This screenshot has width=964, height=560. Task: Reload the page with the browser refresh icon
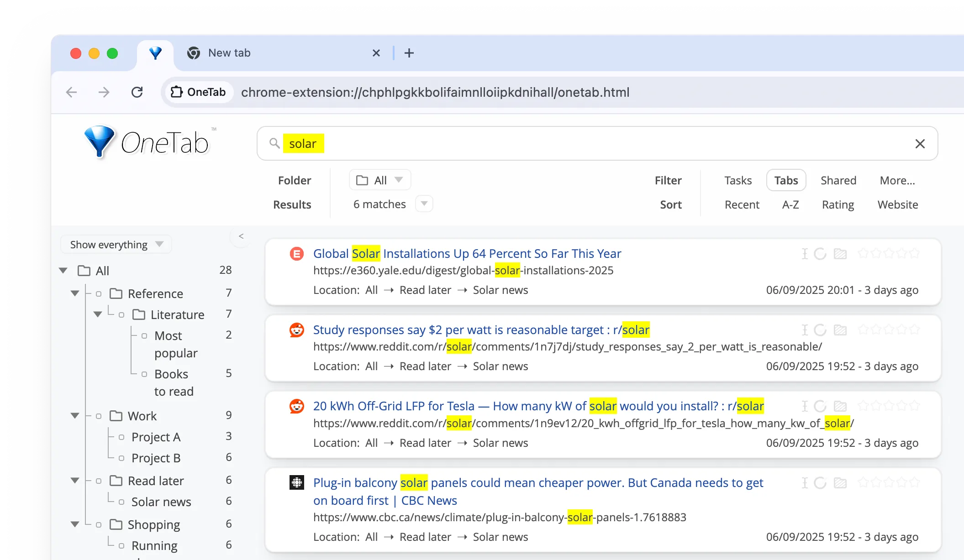tap(137, 92)
